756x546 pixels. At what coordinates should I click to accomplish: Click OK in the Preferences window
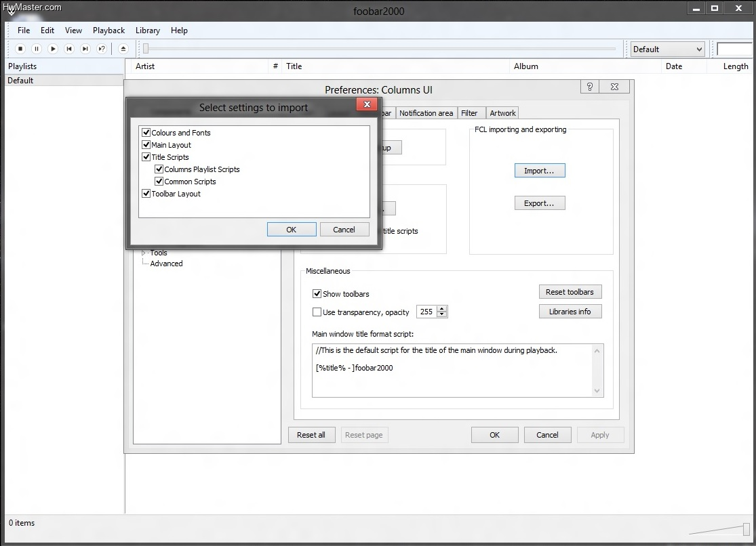point(495,435)
